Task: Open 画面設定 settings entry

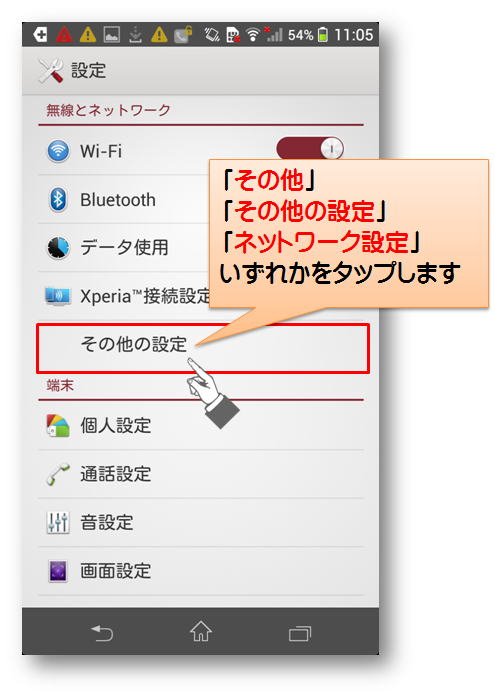Action: pyautogui.click(x=201, y=571)
